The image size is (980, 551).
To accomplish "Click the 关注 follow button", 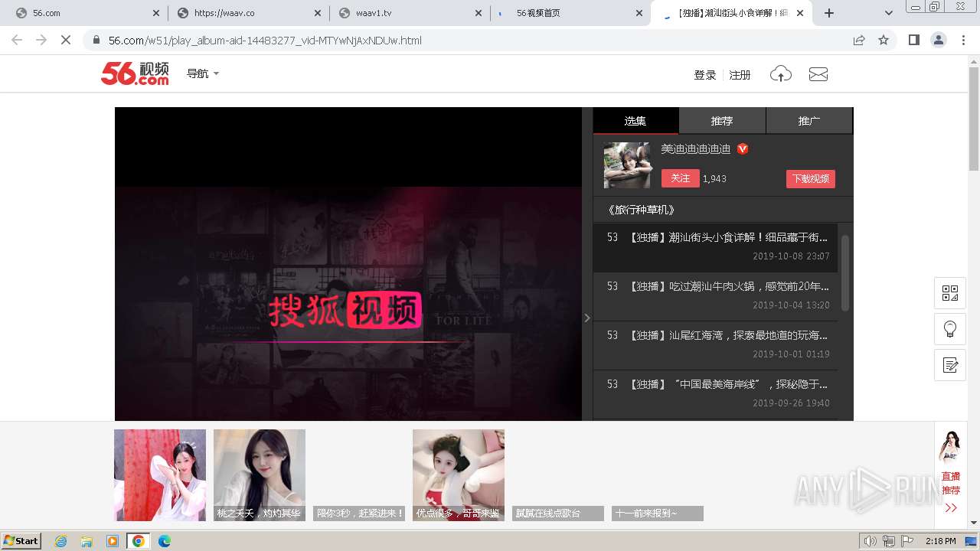I will (x=680, y=178).
